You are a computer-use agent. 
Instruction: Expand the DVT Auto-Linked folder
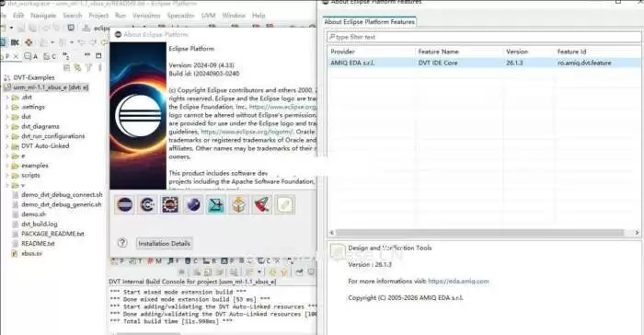point(6,146)
